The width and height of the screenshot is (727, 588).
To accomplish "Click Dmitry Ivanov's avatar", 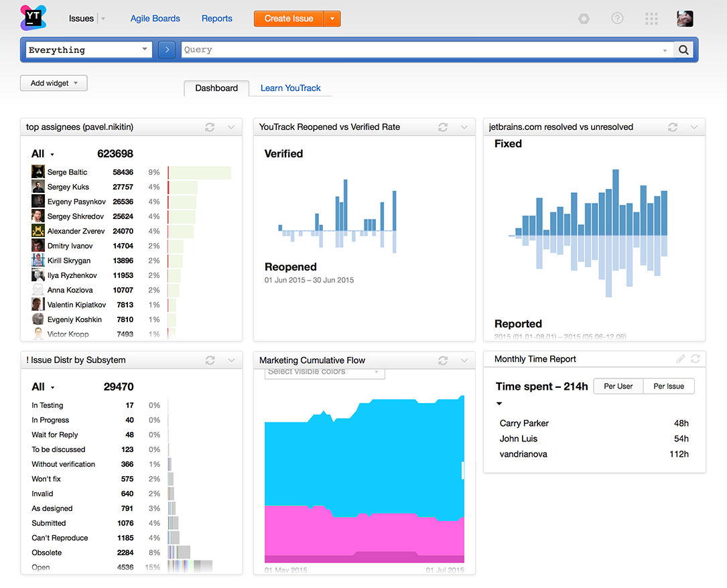I will pyautogui.click(x=38, y=246).
